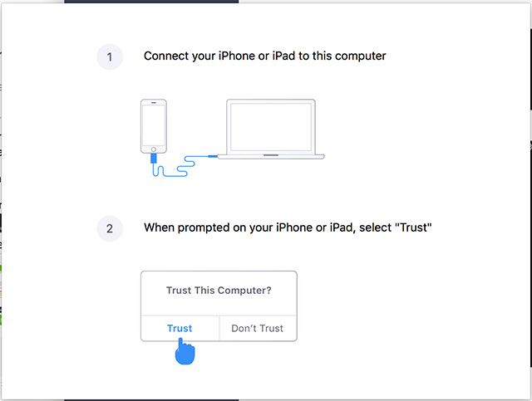Click the iPhone earpiece speaker slot
Image resolution: width=532 pixels, height=401 pixels.
click(x=154, y=105)
